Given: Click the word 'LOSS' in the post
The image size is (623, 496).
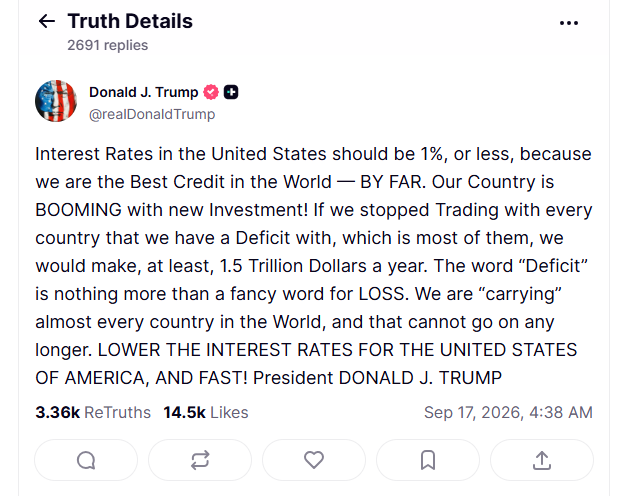Looking at the screenshot, I should coord(381,294).
